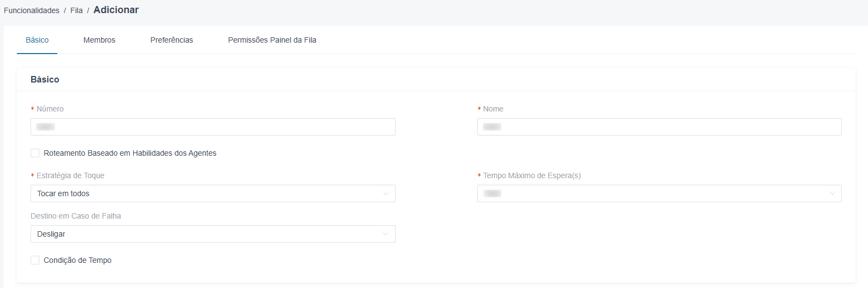Switch to the Básico tab
The width and height of the screenshot is (868, 288).
pyautogui.click(x=37, y=40)
